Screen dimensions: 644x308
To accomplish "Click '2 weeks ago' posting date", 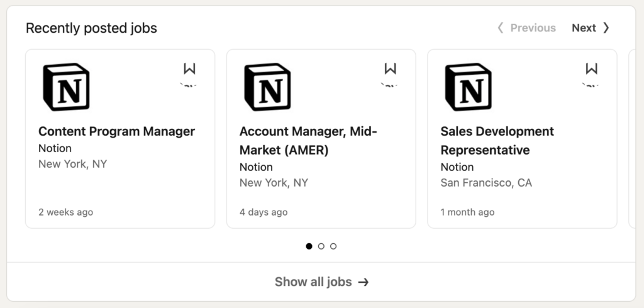I will tap(65, 212).
